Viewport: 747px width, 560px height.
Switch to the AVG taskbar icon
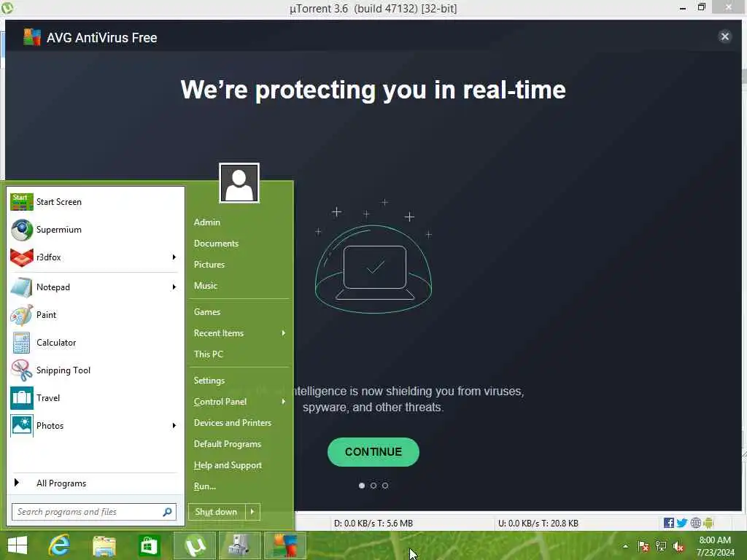point(285,545)
